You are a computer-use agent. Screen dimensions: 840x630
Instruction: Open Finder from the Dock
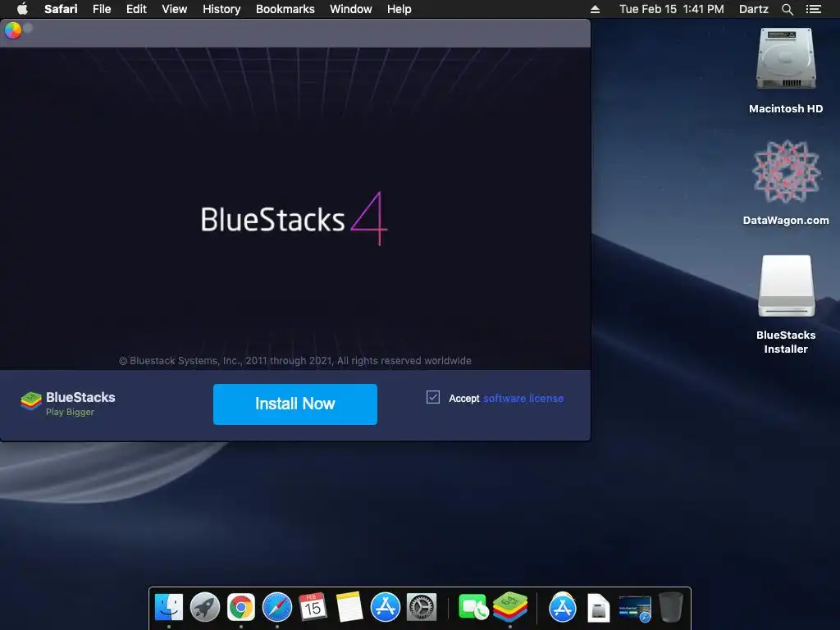pos(169,608)
